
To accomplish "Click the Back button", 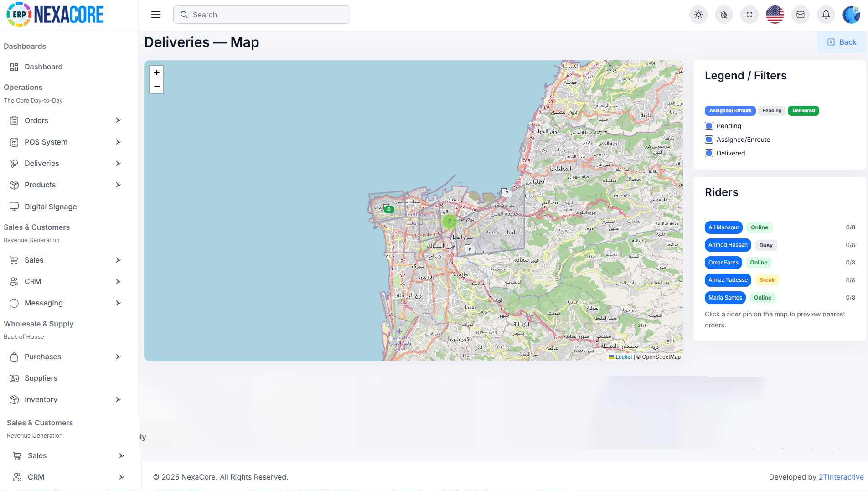I will point(842,42).
